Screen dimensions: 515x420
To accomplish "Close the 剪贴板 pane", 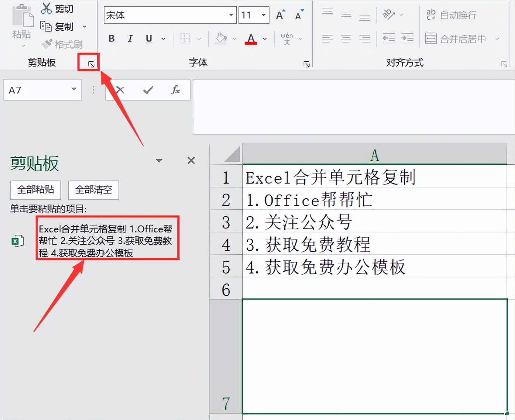I will 191,160.
